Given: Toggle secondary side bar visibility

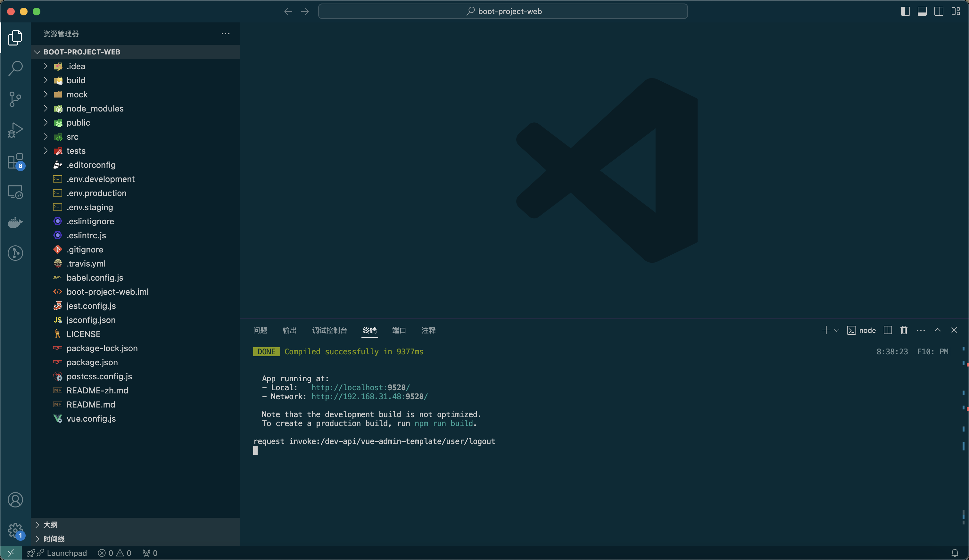Looking at the screenshot, I should [x=939, y=12].
